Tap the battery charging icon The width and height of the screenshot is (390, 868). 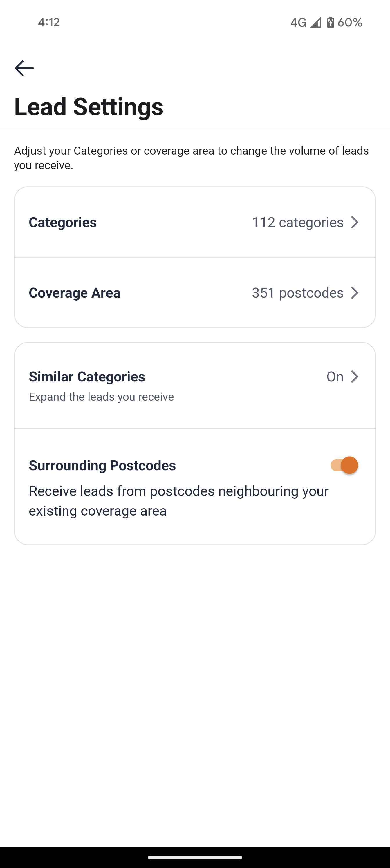click(330, 22)
